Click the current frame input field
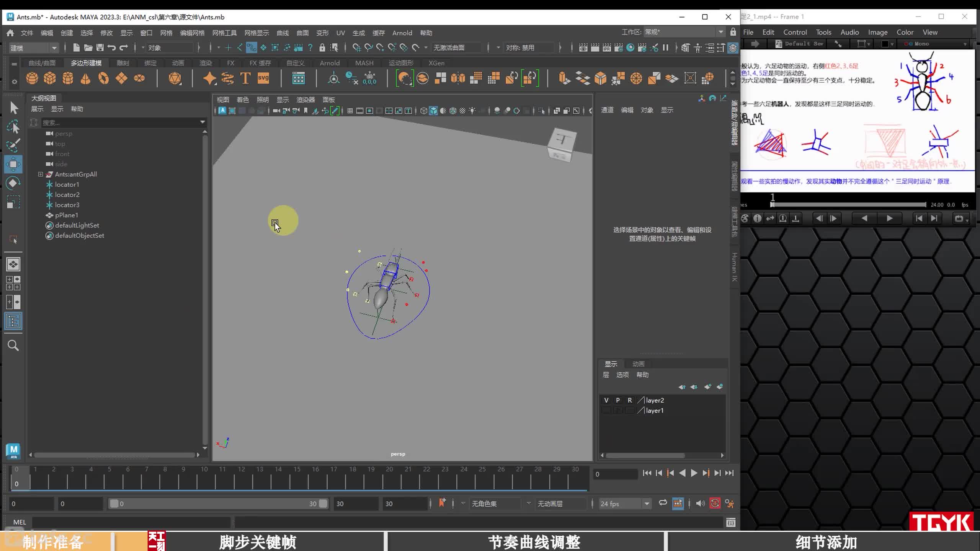 click(x=616, y=474)
